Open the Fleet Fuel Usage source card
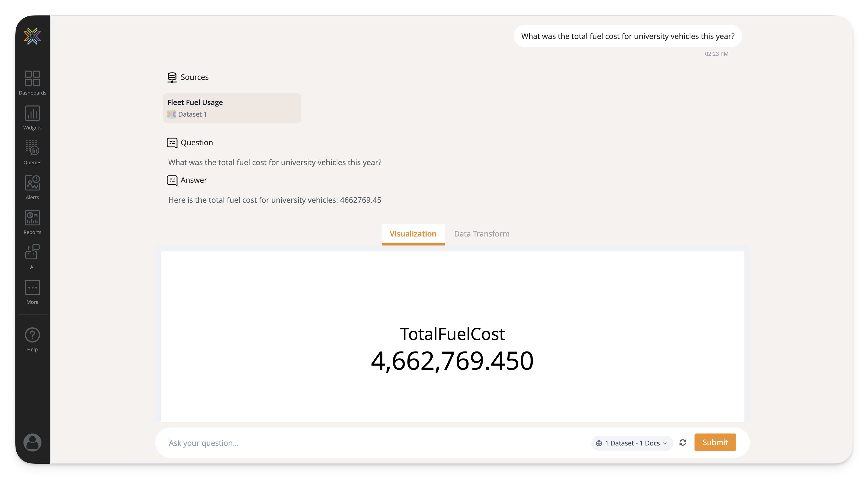The width and height of the screenshot is (868, 479). coord(232,108)
